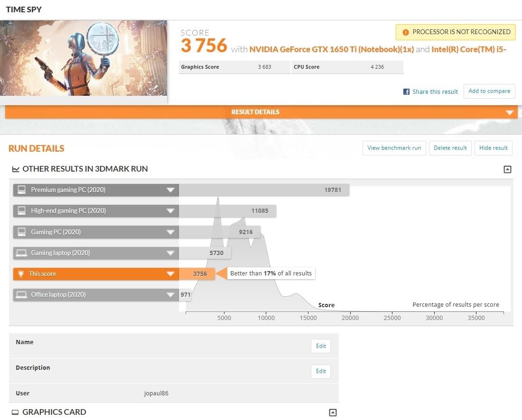Click the orange 3756 This score bar
The width and height of the screenshot is (522, 420).
click(197, 274)
